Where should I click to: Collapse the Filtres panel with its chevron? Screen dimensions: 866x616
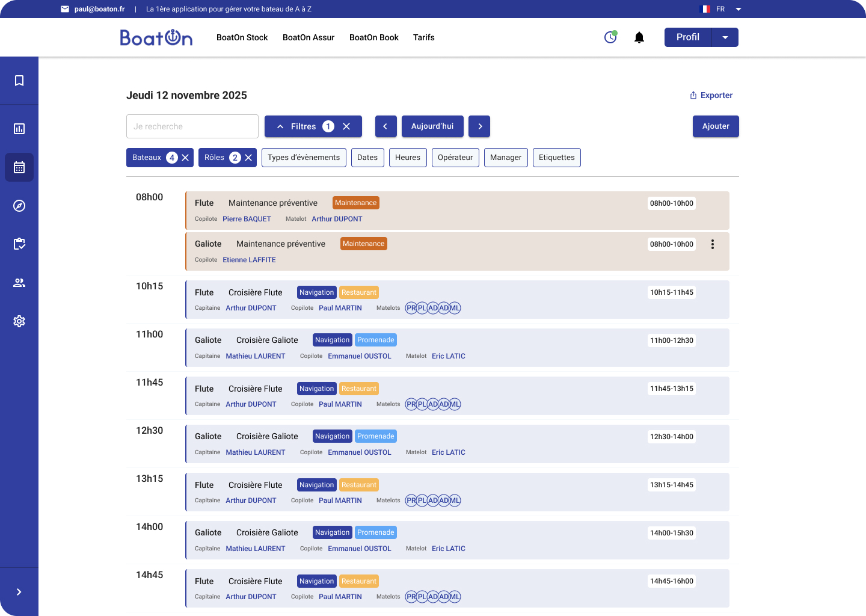(x=280, y=126)
